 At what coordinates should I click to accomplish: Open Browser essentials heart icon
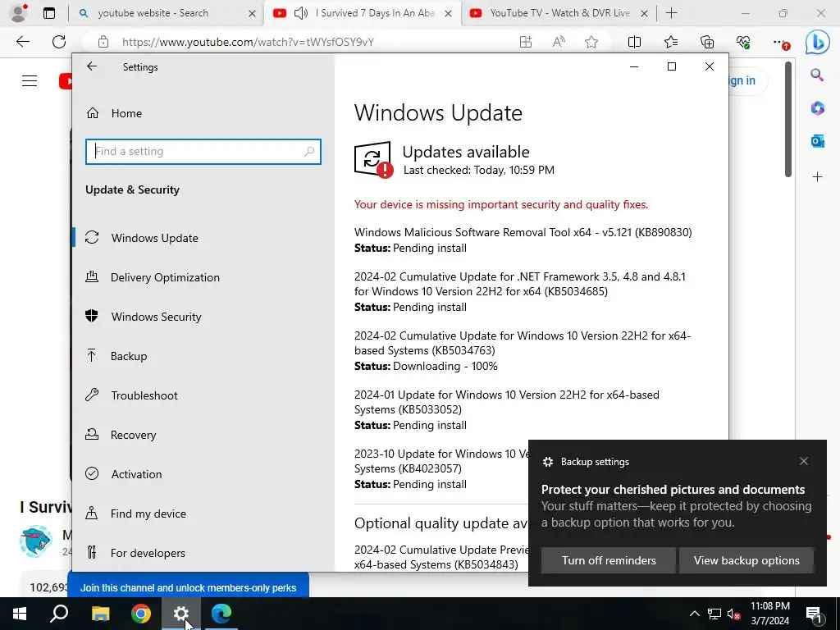[743, 42]
